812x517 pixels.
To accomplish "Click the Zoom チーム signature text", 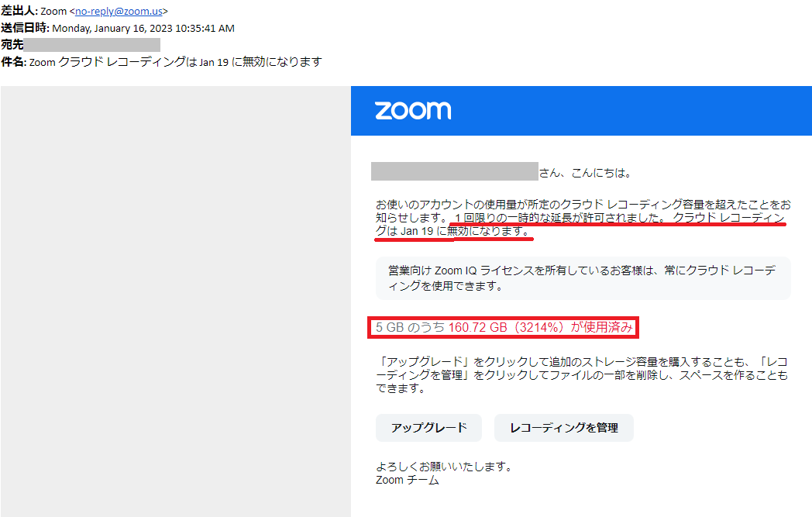I will tap(407, 481).
